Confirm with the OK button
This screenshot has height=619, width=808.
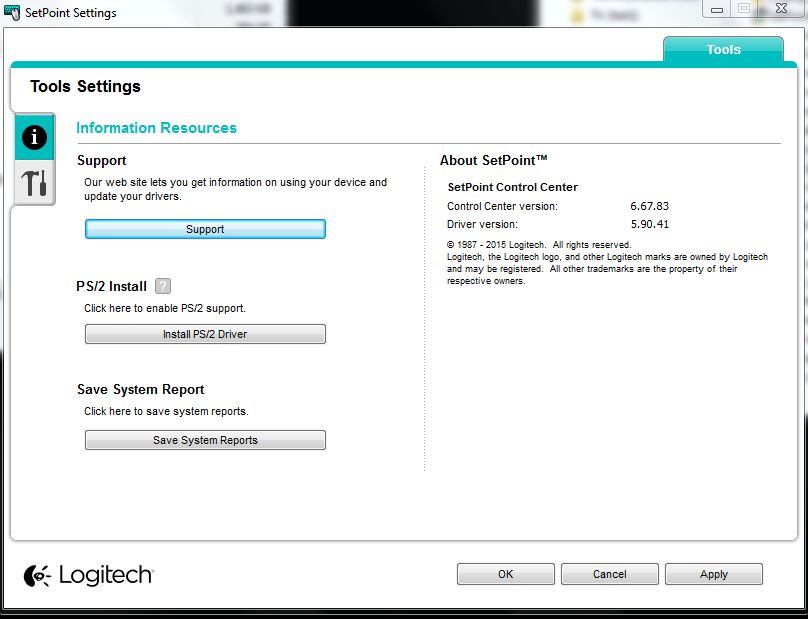click(x=506, y=574)
